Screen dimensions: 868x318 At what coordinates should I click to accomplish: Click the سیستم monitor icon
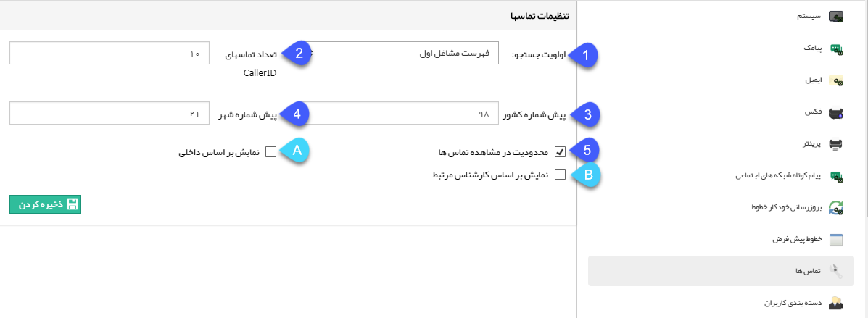(x=835, y=17)
